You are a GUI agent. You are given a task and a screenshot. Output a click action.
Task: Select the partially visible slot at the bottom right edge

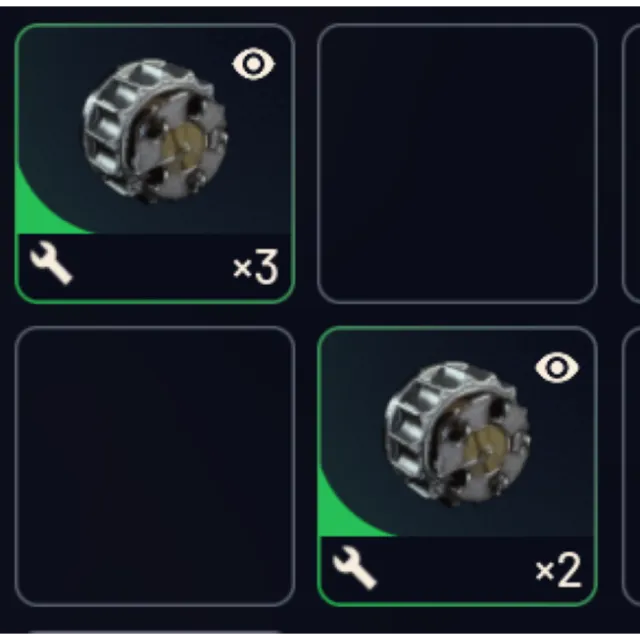click(x=631, y=466)
